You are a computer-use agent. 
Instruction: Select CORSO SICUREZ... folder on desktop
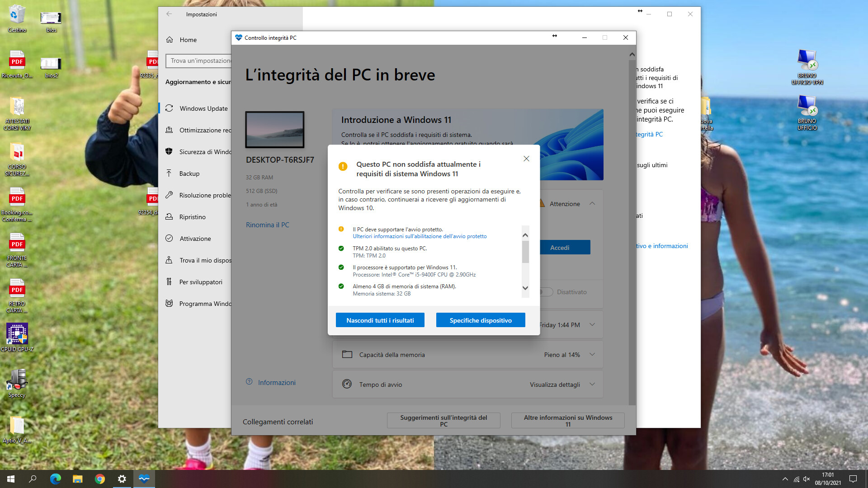(17, 159)
